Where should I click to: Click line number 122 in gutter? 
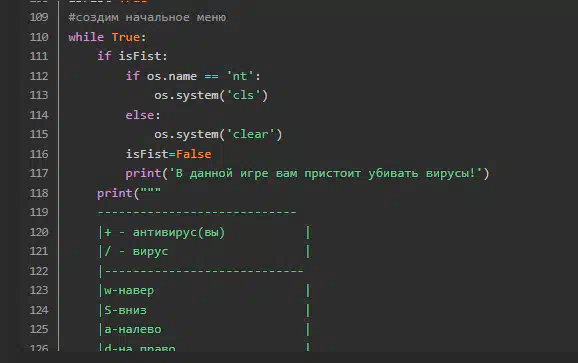point(39,271)
